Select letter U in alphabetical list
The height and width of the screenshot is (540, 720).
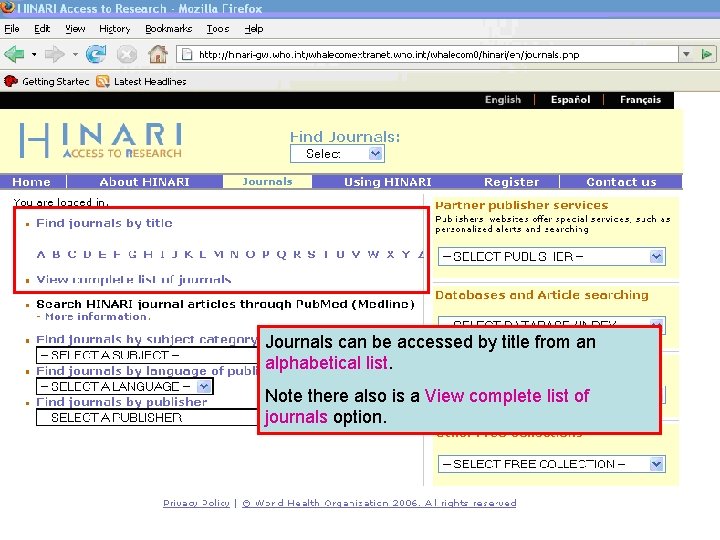point(340,254)
